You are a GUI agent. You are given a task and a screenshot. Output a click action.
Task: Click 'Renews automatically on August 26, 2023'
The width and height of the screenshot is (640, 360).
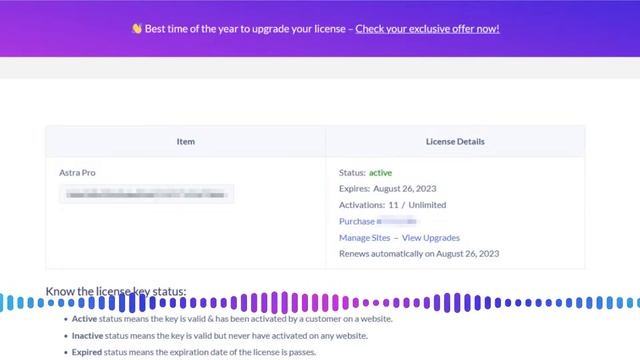(x=419, y=253)
